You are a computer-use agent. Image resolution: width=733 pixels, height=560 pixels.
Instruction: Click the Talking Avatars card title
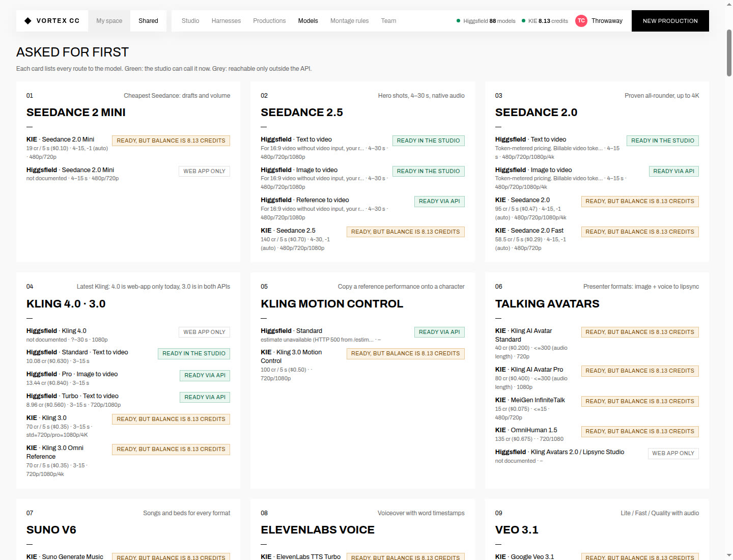[547, 304]
